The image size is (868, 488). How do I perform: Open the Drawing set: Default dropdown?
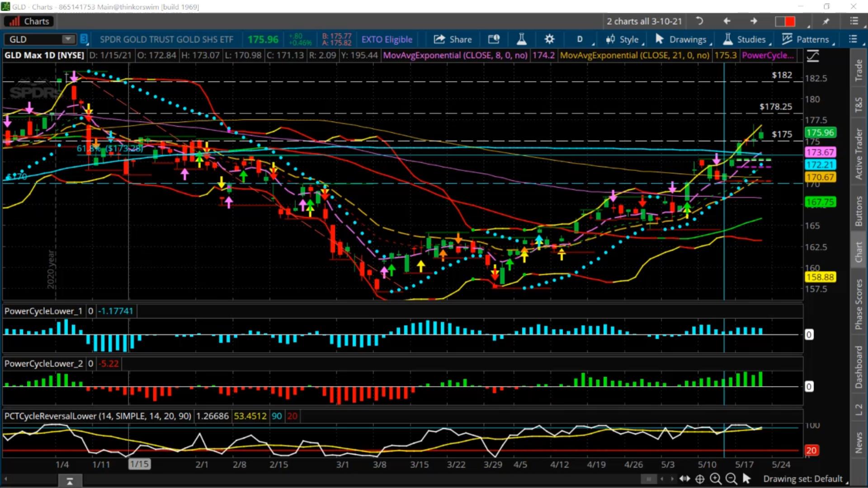(805, 479)
